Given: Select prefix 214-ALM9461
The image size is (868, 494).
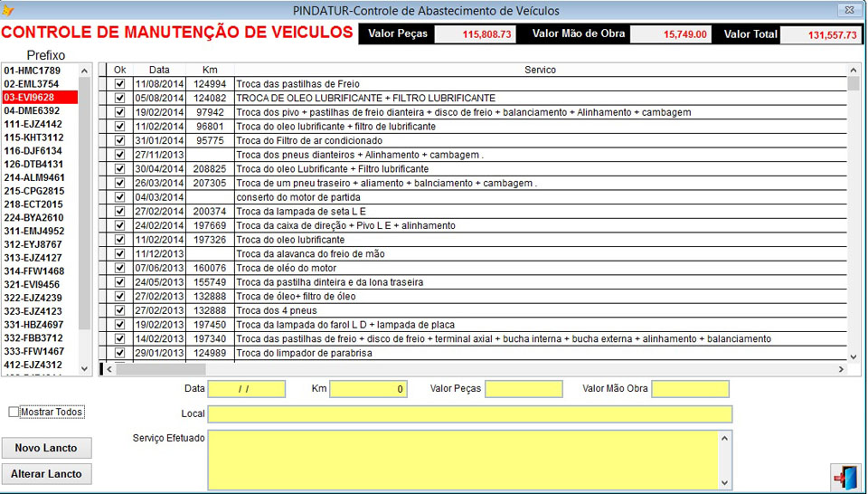Looking at the screenshot, I should [40, 177].
